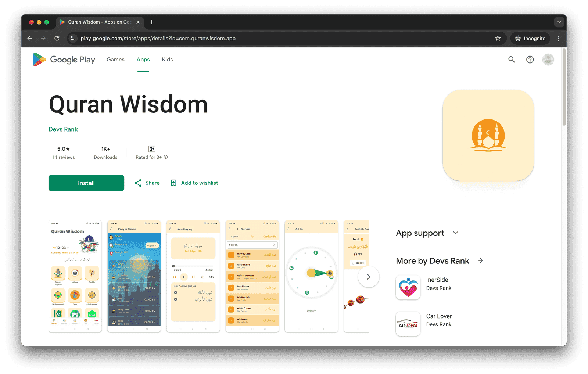Click the Incognito indicator button
The width and height of the screenshot is (588, 374).
530,38
